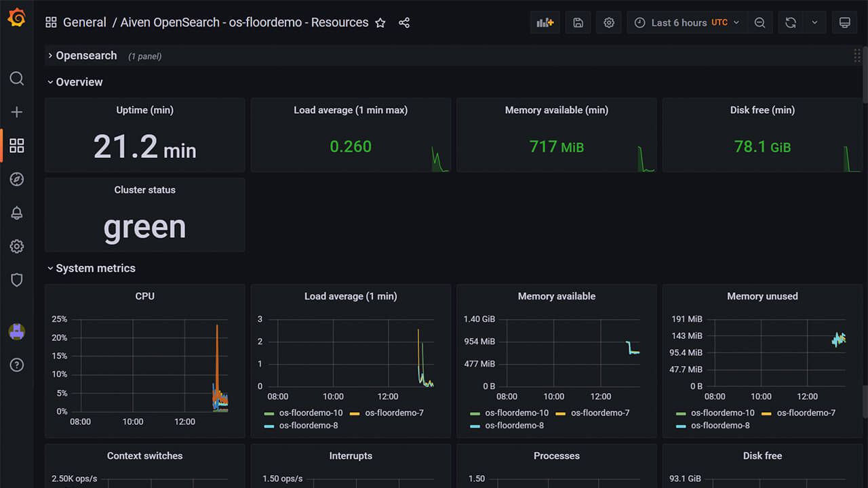Click the Add panel icon
The image size is (868, 488).
coord(545,22)
